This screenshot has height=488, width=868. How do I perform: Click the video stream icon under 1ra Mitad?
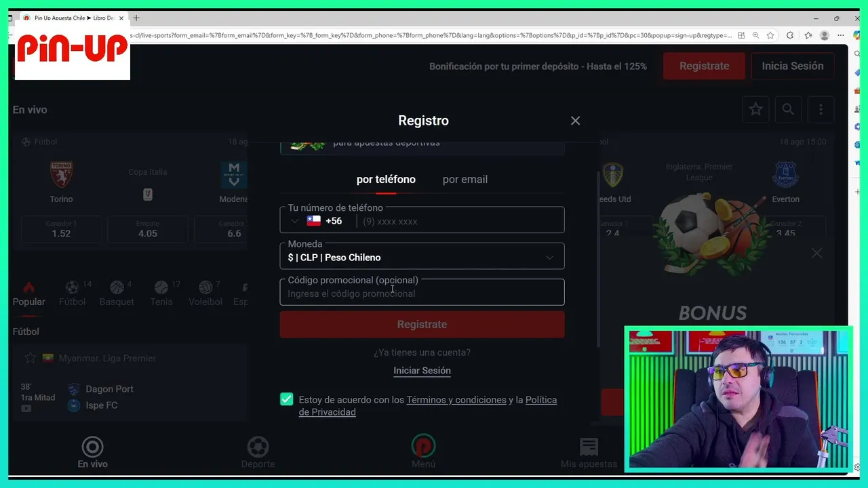pyautogui.click(x=26, y=409)
